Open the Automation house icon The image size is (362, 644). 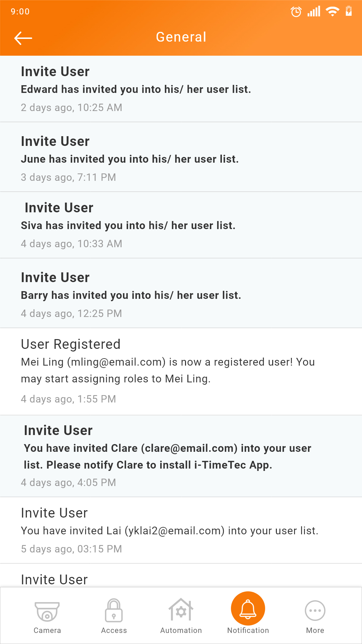(181, 609)
